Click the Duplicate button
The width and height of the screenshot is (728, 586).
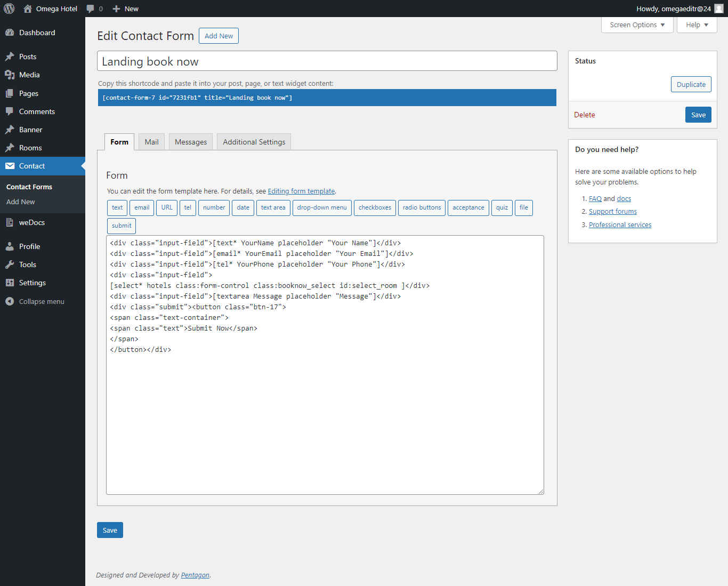tap(691, 84)
